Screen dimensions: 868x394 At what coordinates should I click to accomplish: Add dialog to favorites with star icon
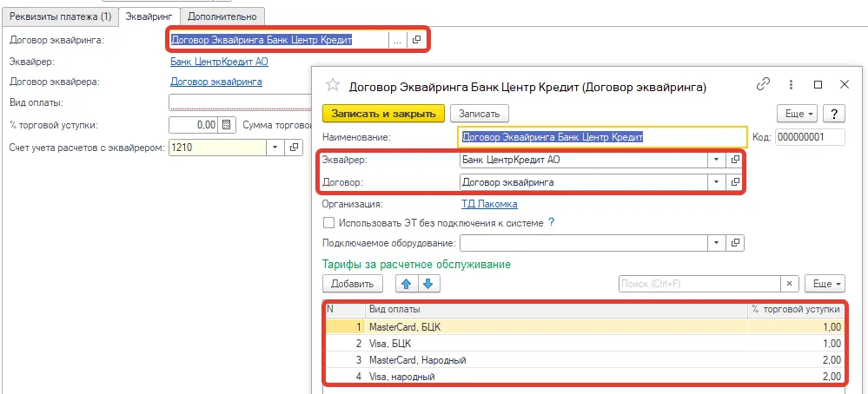coord(332,85)
